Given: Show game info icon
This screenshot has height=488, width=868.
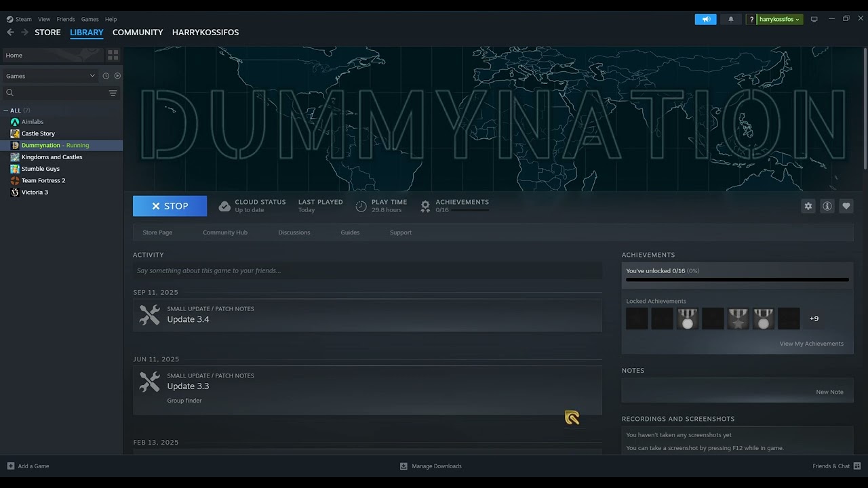Looking at the screenshot, I should [x=827, y=206].
